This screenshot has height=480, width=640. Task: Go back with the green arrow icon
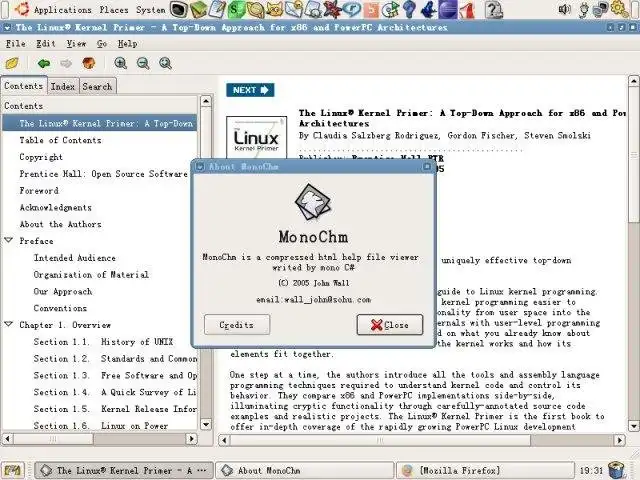click(x=44, y=63)
